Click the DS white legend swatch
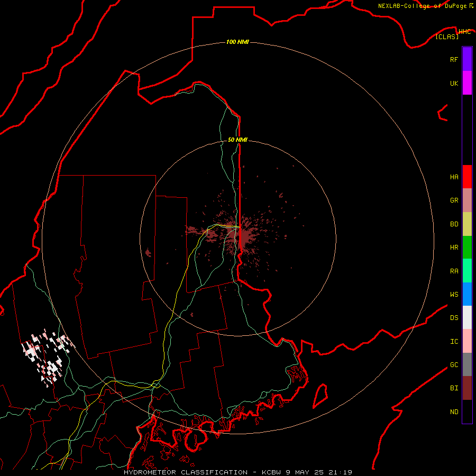Viewport: 476px width, 476px height. coord(467,317)
